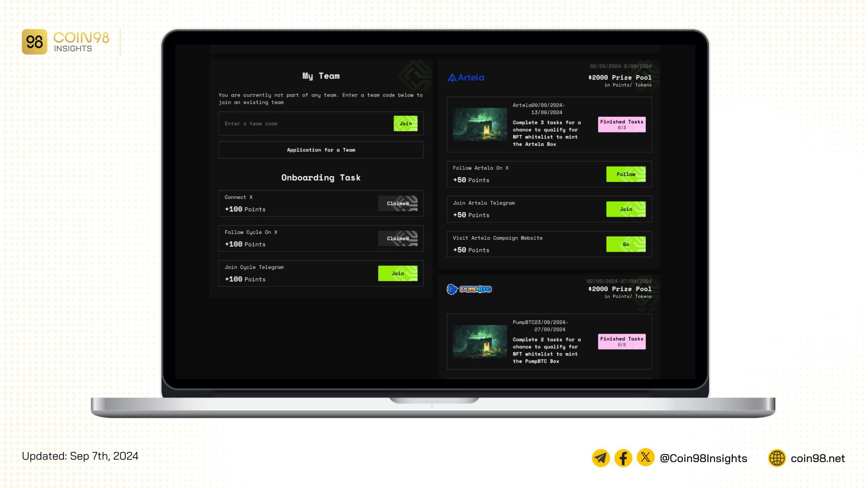Viewport: 868px width, 488px height.
Task: Click the Application for a Team expander
Action: 321,149
